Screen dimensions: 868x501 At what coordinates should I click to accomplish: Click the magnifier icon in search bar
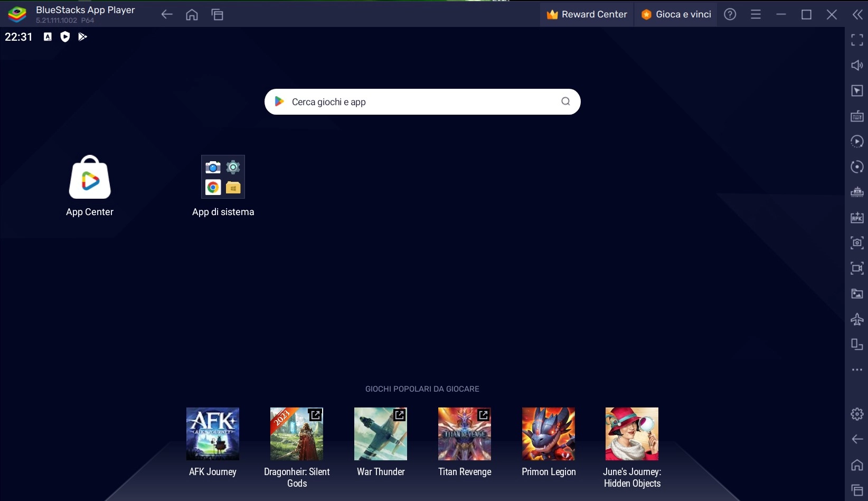[565, 101]
